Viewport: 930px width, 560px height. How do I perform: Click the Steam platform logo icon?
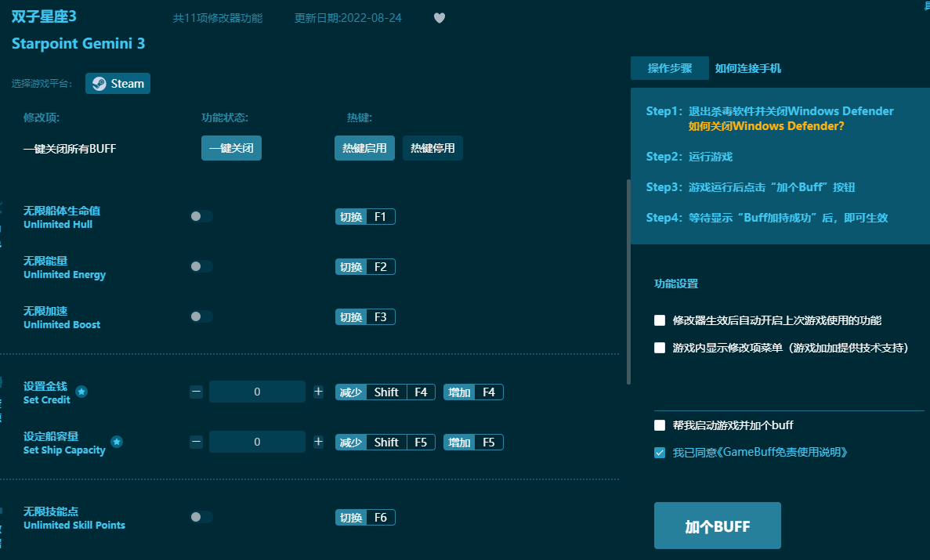[x=99, y=84]
